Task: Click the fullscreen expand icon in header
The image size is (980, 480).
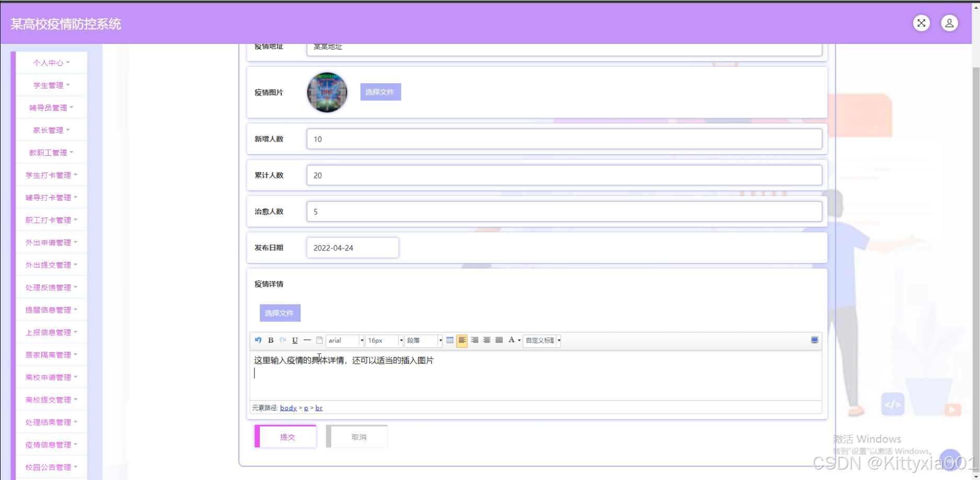Action: point(921,23)
